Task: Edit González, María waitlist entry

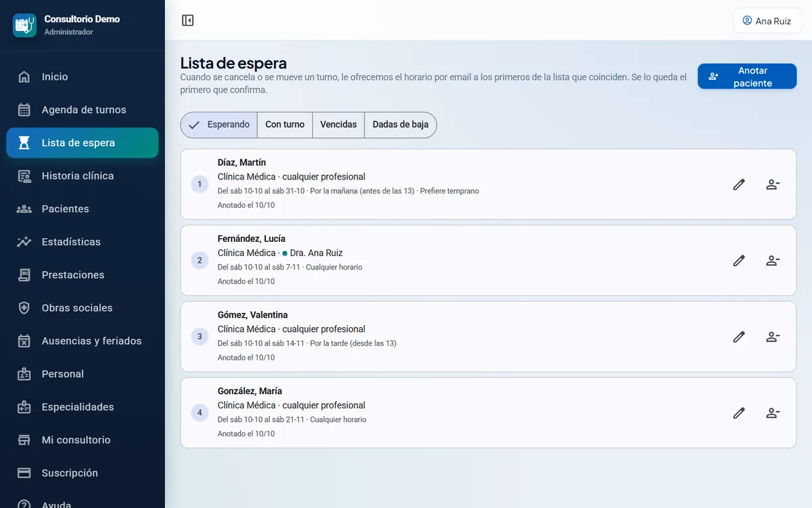Action: [739, 412]
